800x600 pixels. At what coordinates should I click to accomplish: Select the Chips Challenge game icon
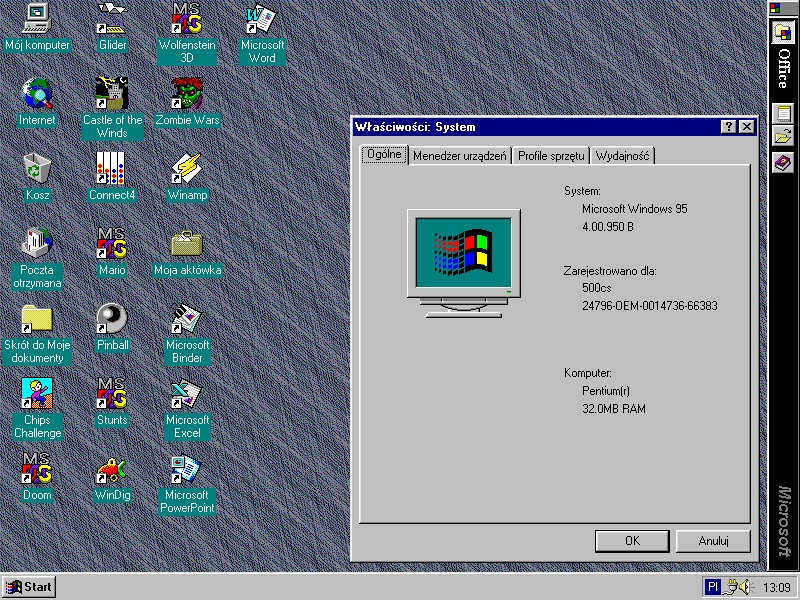(37, 394)
